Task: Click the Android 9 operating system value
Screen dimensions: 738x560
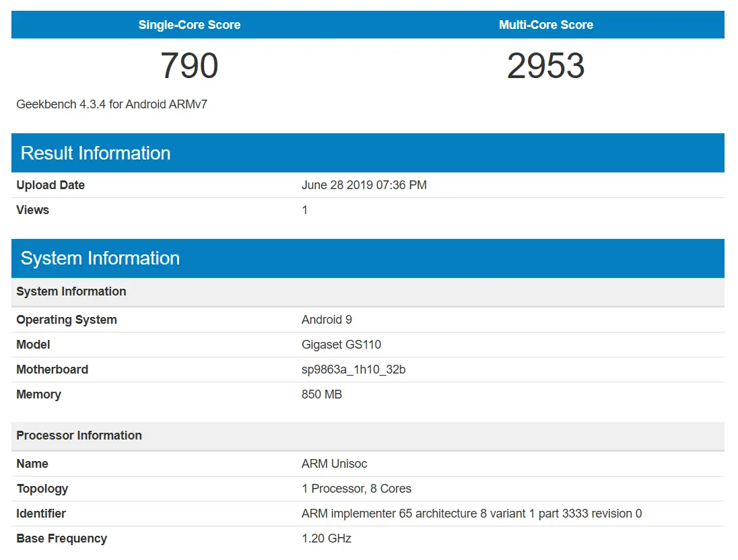Action: tap(327, 320)
